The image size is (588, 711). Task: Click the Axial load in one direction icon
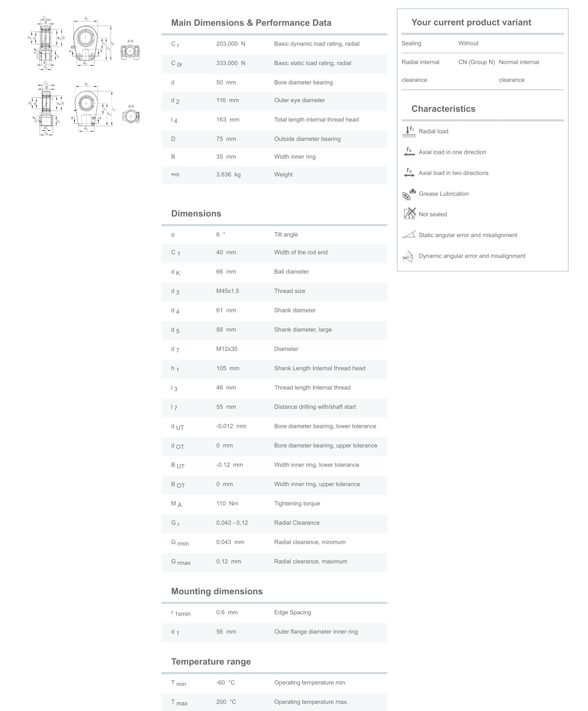tap(409, 152)
